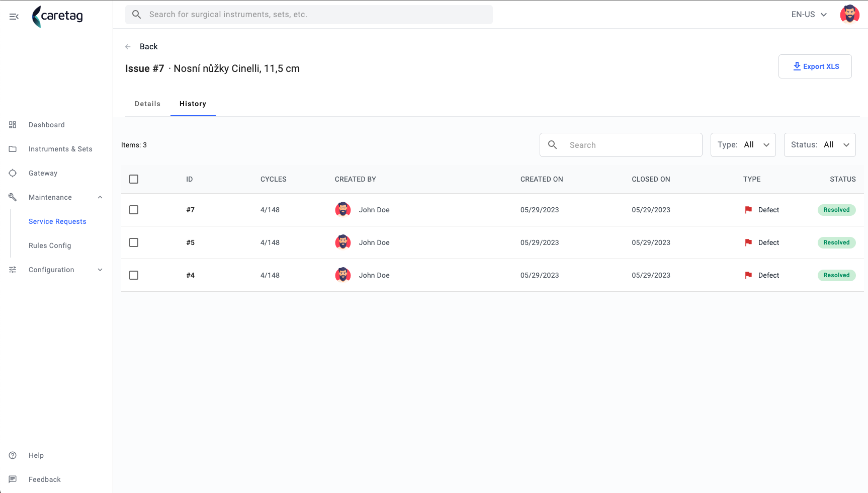Expand the Configuration menu section

tap(56, 270)
